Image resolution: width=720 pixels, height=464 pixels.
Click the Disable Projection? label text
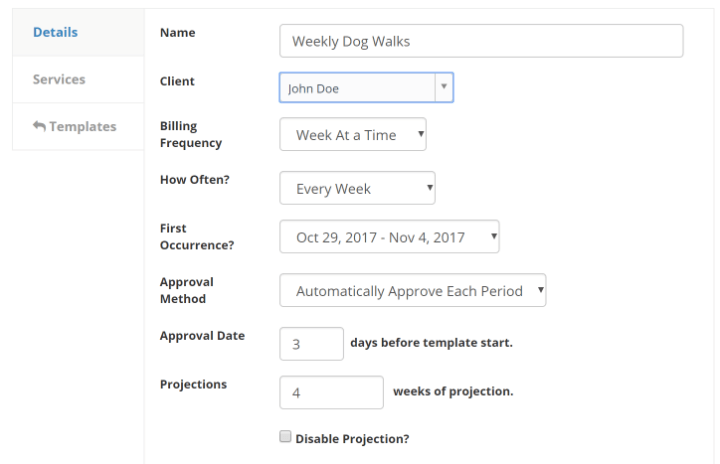[352, 439]
